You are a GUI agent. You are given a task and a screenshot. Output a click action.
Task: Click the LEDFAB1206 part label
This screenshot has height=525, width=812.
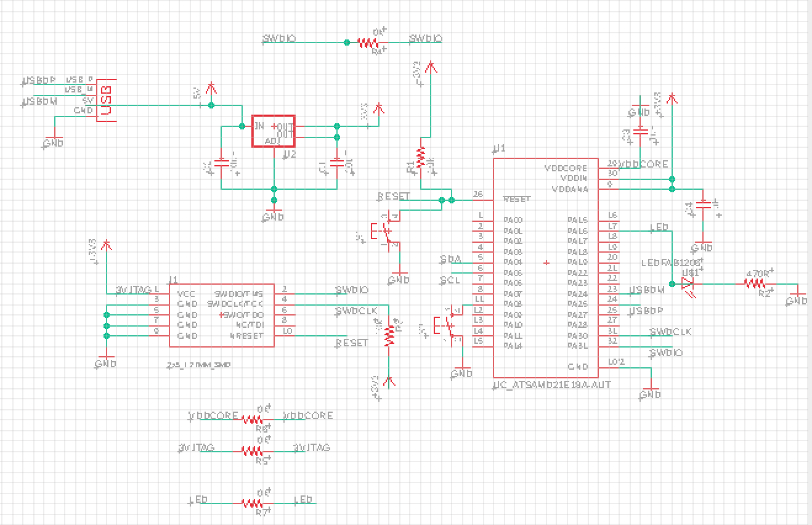tap(671, 263)
